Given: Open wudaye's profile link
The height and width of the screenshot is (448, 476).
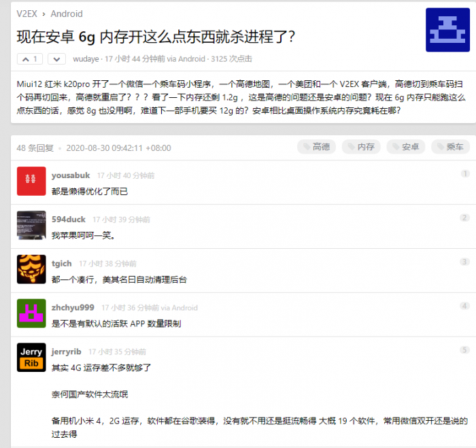Looking at the screenshot, I should tap(87, 59).
